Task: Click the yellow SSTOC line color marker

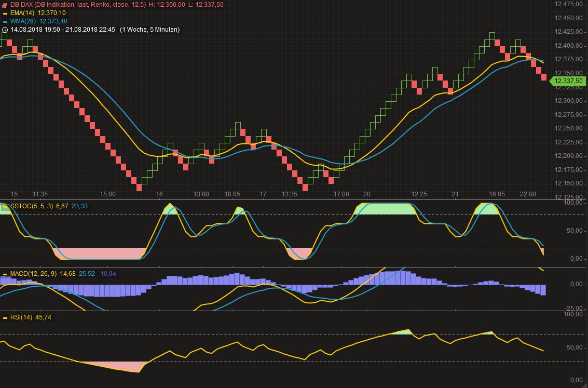Action: pos(5,207)
